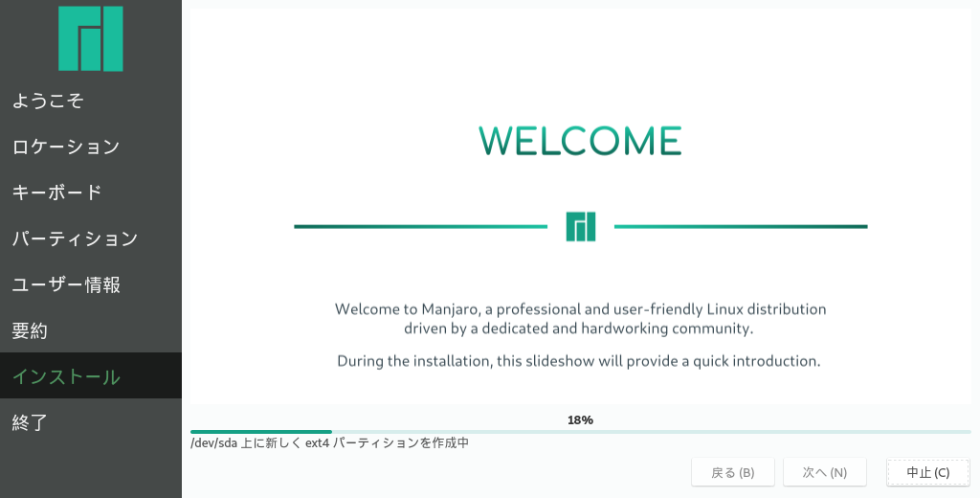980x498 pixels.
Task: Select the インストール step in sidebar
Action: 91,375
